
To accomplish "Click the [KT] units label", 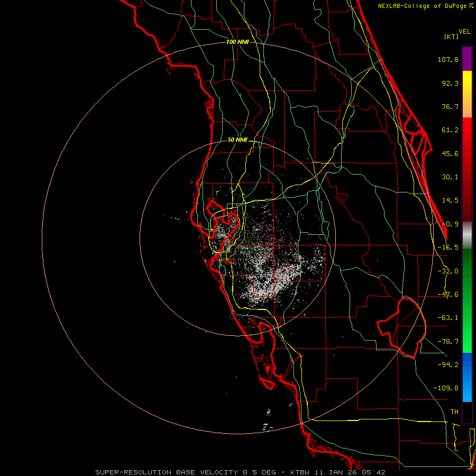I will (451, 36).
